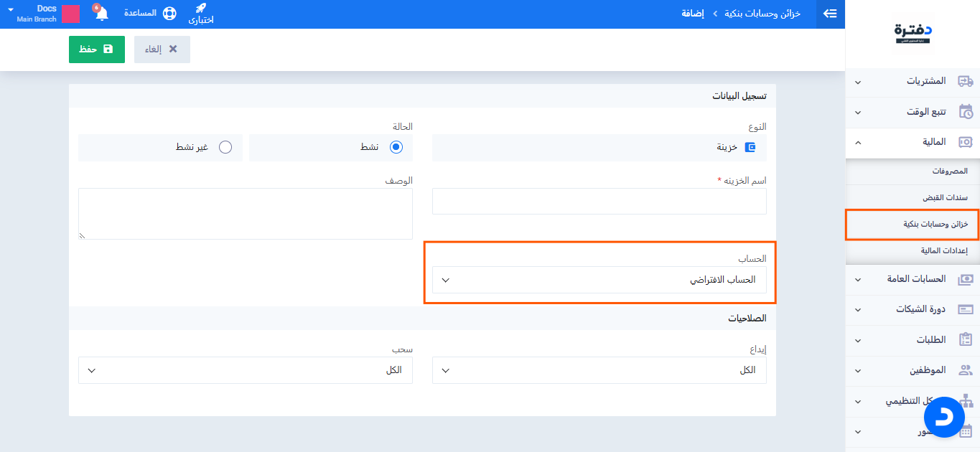
Task: Select the غير نشط radio button
Action: 225,147
